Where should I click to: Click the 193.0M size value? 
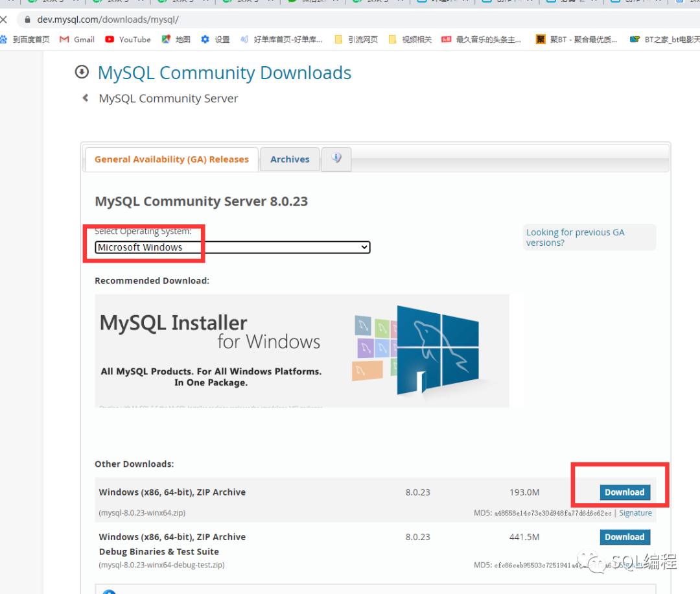[x=524, y=492]
